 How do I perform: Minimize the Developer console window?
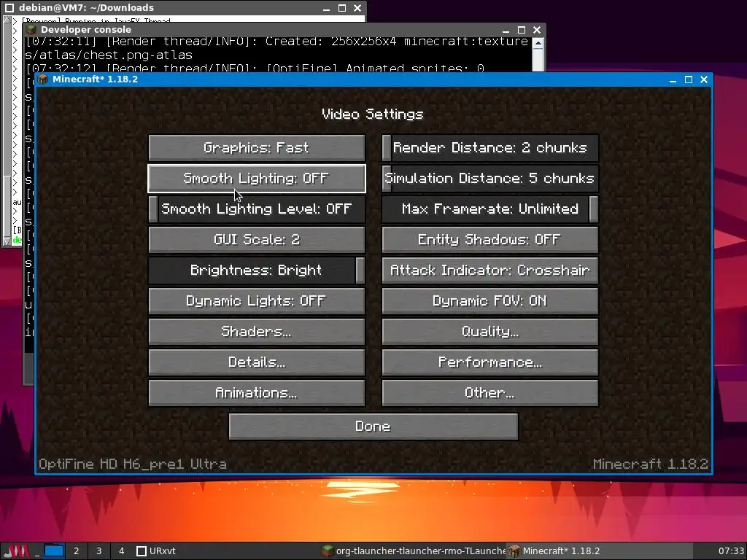click(506, 30)
